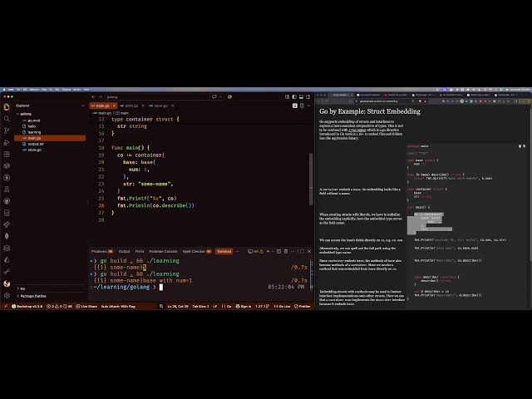Click Tab Size: 2 in status bar
The width and height of the screenshot is (532, 399).
(x=200, y=307)
